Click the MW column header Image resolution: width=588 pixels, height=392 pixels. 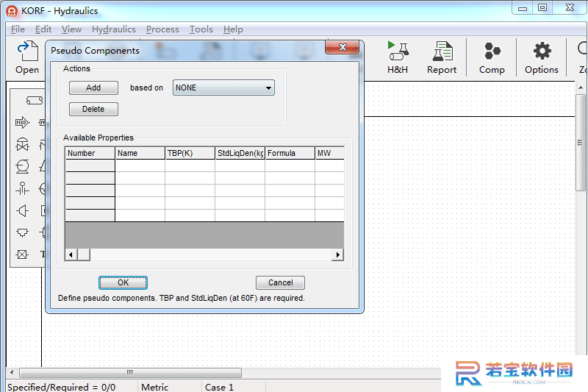click(x=329, y=153)
